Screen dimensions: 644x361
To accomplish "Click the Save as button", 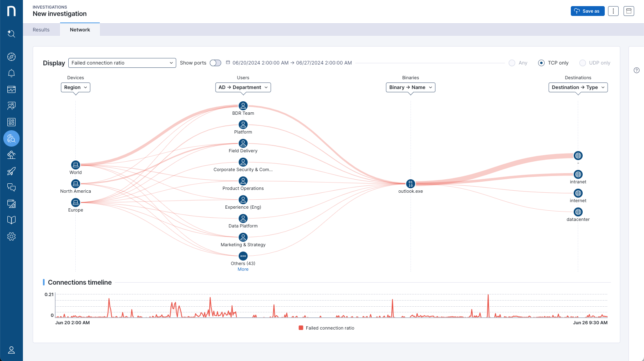I will [x=587, y=11].
